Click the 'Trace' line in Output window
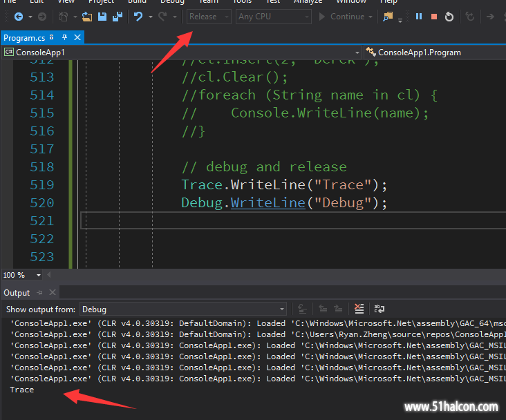506x420 pixels. (22, 390)
